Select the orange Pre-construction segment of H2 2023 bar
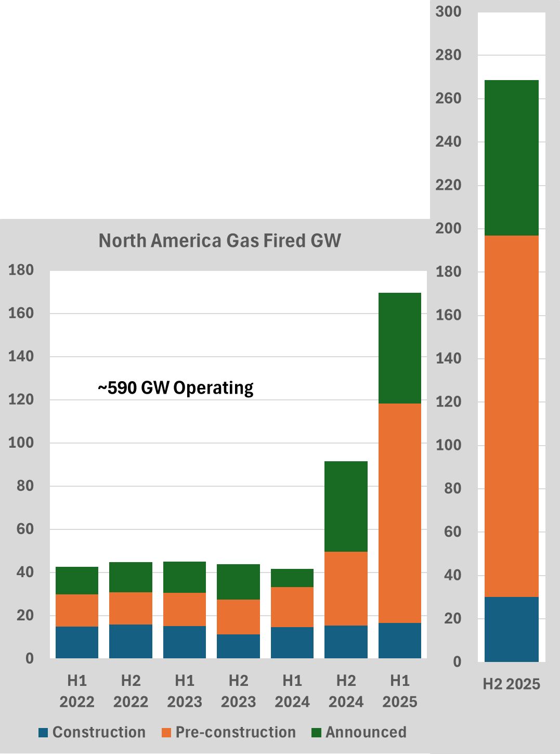This screenshot has height=754, width=560. pos(238,617)
